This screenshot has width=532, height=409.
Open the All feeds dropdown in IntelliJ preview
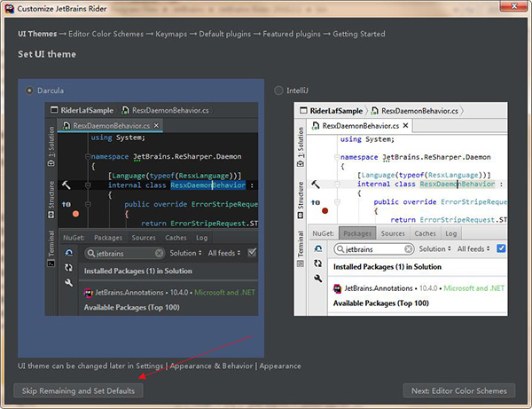tap(473, 249)
